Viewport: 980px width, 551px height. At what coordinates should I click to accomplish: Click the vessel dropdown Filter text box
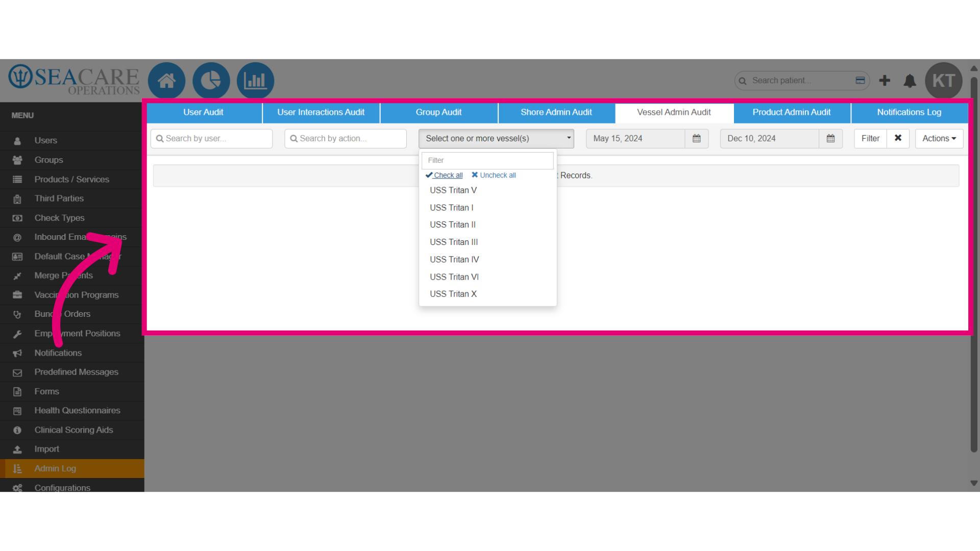(x=487, y=160)
